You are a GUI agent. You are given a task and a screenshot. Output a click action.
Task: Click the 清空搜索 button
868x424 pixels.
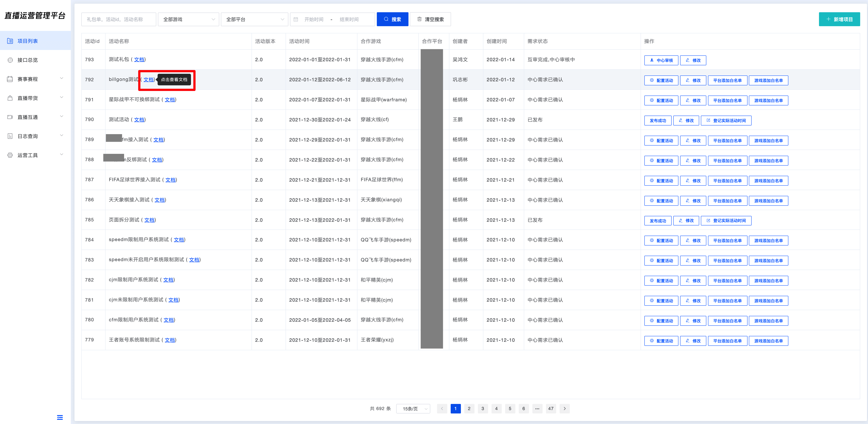tap(430, 19)
